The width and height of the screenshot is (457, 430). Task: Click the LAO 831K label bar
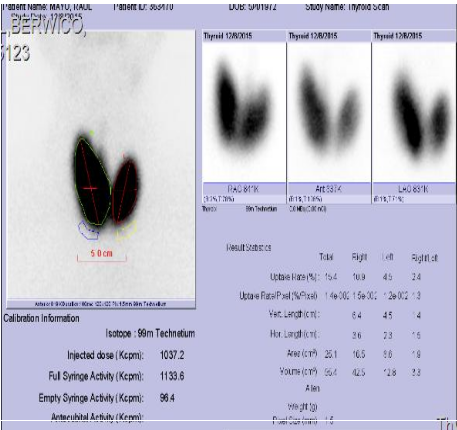(414, 189)
